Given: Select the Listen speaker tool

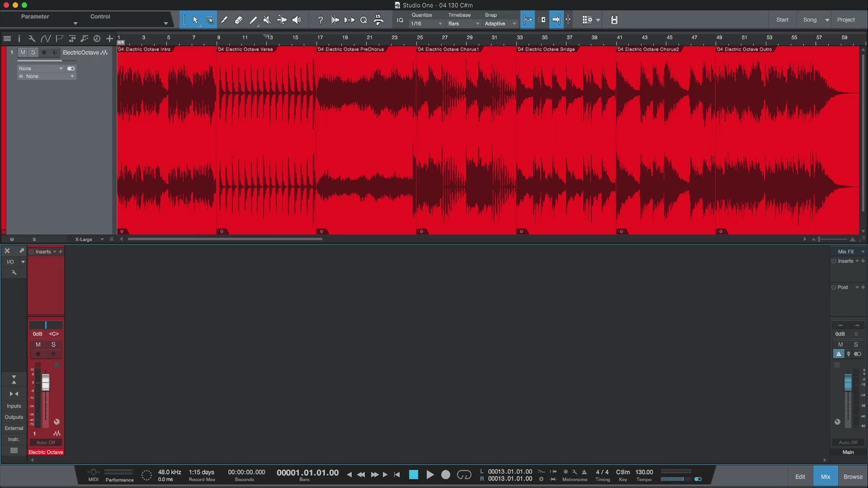Looking at the screenshot, I should (x=297, y=20).
